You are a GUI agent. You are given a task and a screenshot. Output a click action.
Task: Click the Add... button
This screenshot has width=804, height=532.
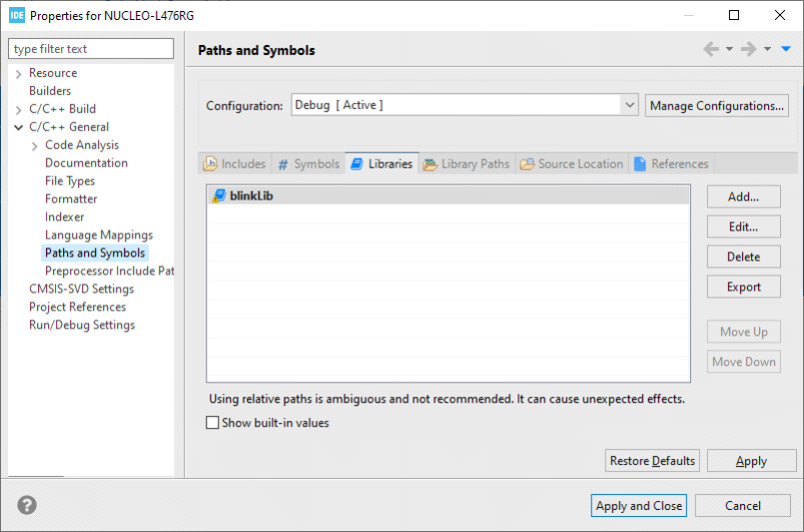coord(743,197)
